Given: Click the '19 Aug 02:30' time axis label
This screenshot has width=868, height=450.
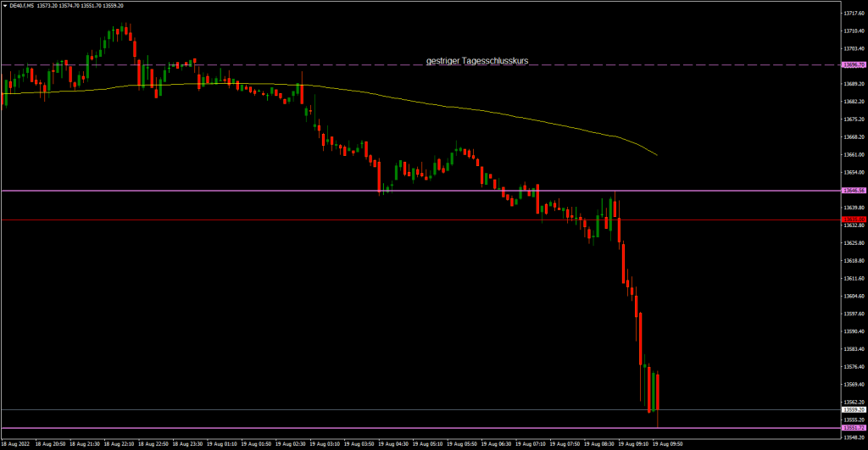Looking at the screenshot, I should [x=291, y=443].
